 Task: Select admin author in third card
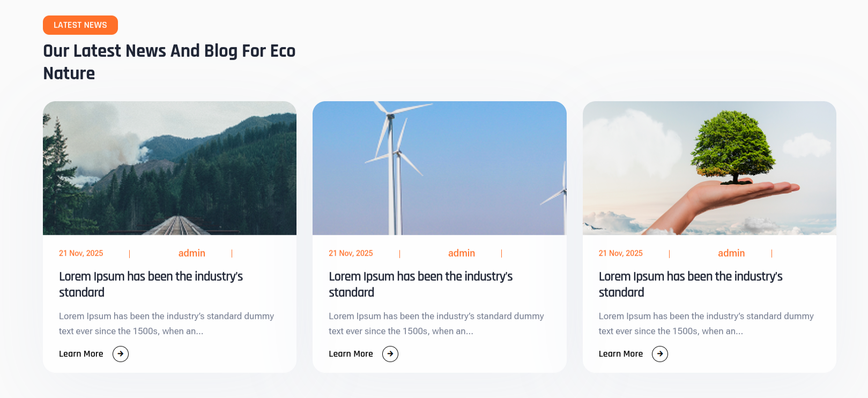(x=731, y=253)
